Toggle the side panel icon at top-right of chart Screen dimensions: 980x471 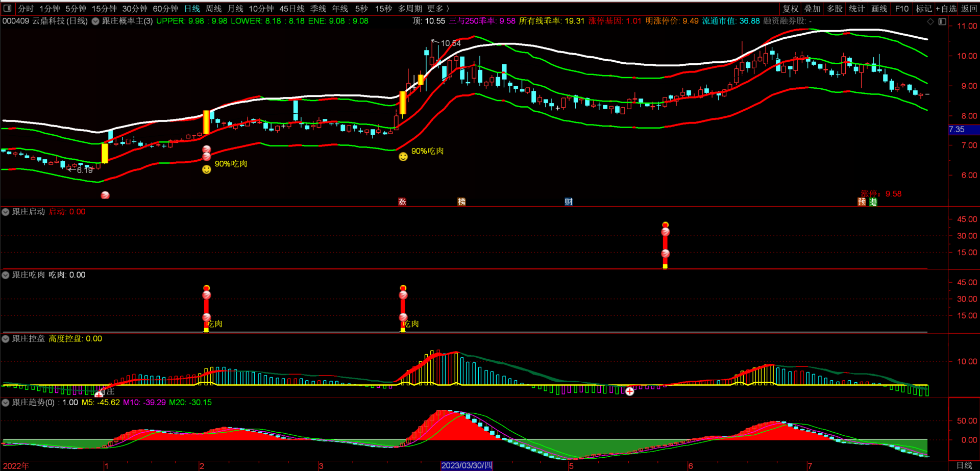click(942, 21)
